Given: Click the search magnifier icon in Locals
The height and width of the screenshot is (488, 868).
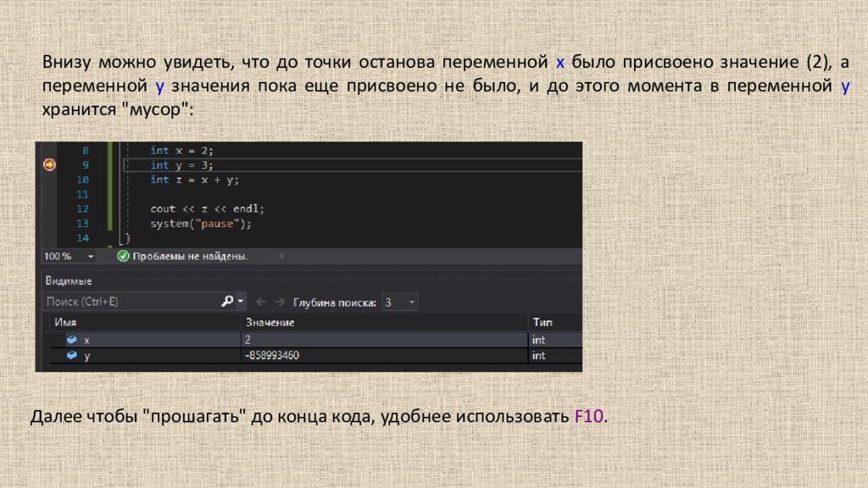Looking at the screenshot, I should pyautogui.click(x=227, y=301).
